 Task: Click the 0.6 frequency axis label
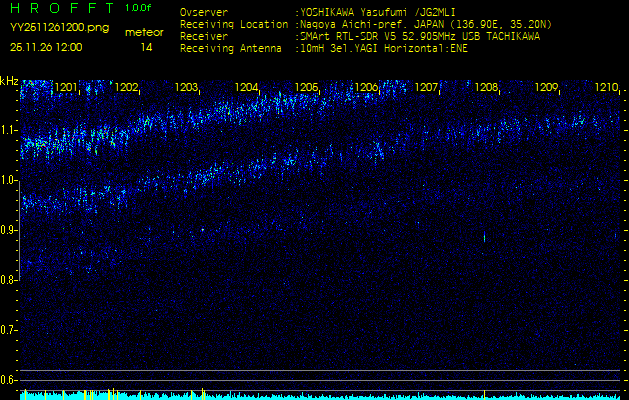(x=9, y=380)
